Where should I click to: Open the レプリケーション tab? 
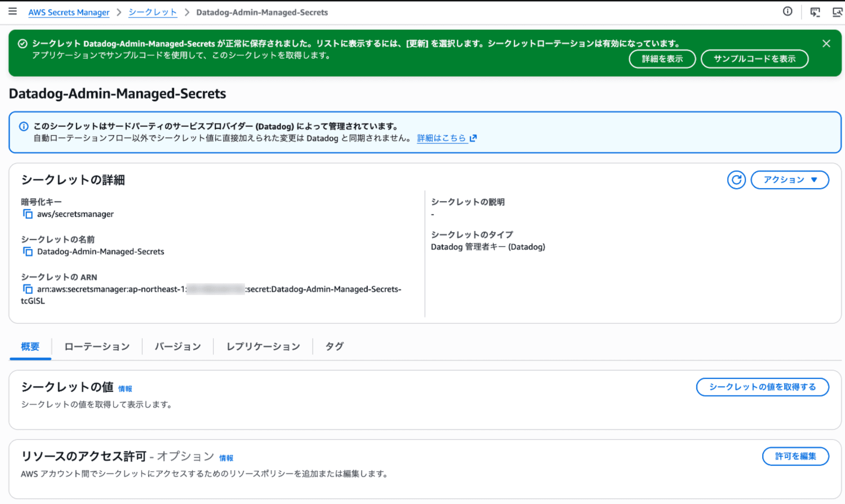tap(263, 346)
